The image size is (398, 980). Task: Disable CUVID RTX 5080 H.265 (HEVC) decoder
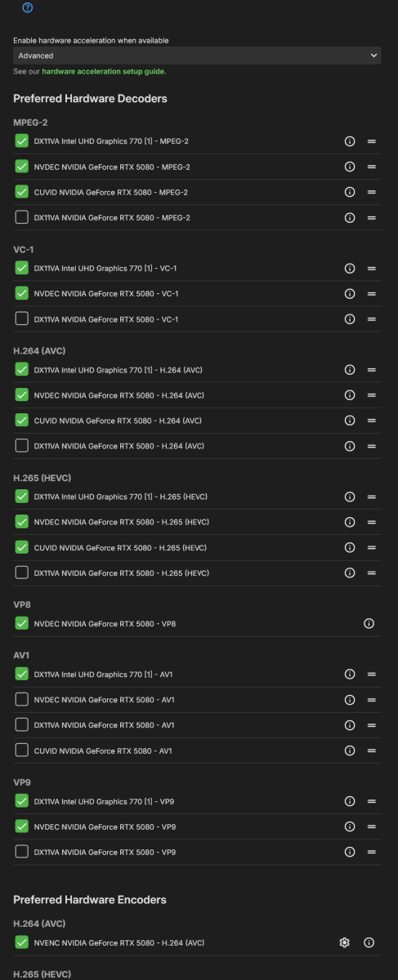[x=22, y=547]
